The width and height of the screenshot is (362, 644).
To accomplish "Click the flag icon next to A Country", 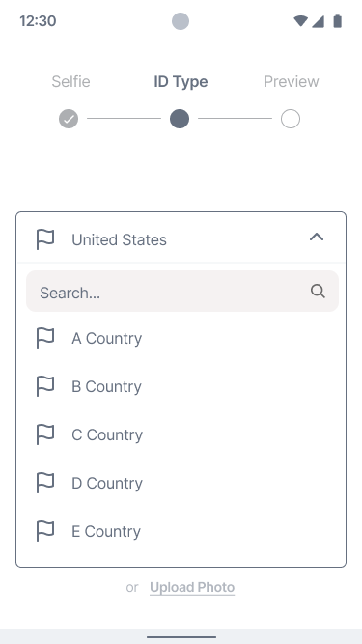I will [45, 338].
